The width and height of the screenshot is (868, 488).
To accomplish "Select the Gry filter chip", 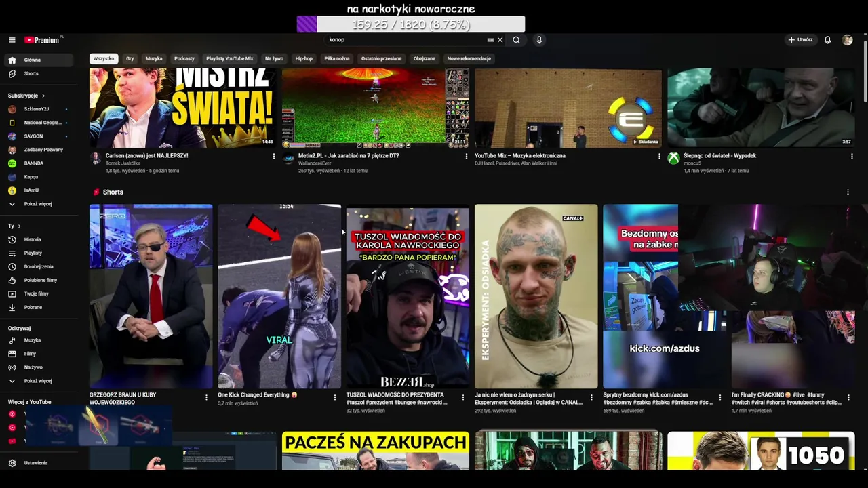I will 130,58.
